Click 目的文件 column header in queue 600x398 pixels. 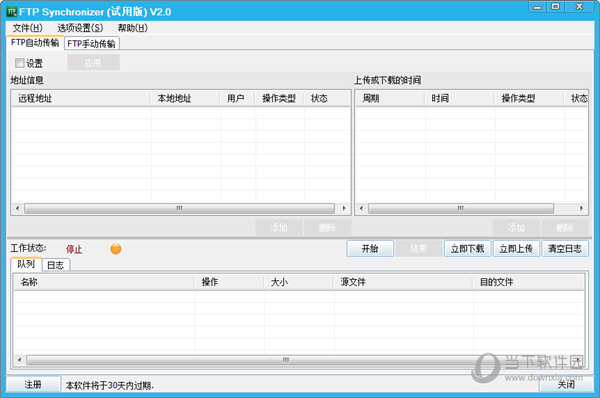point(529,282)
